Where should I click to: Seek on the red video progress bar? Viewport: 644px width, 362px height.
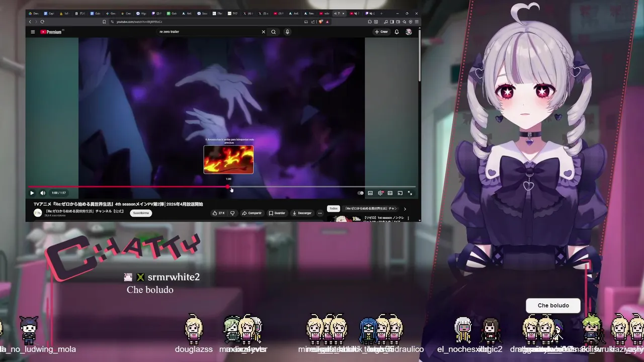click(x=222, y=187)
